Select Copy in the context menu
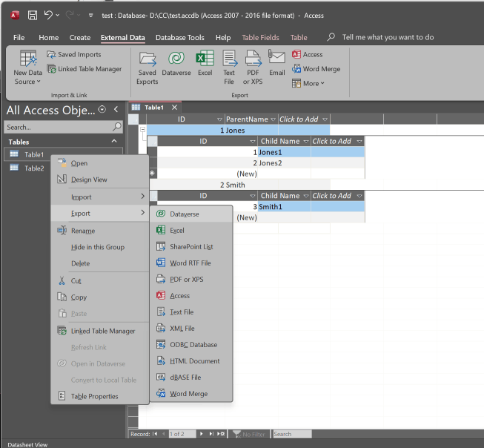The image size is (484, 448). click(100, 297)
